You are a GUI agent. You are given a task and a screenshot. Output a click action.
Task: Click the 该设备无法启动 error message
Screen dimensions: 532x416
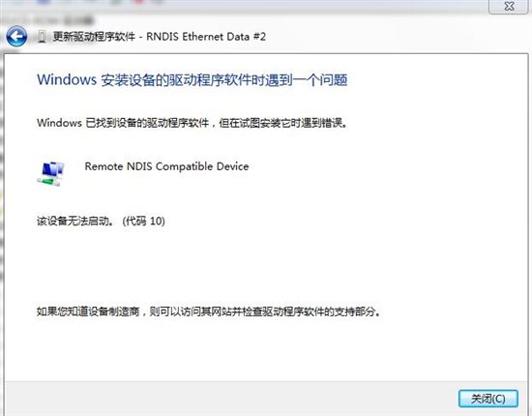click(75, 222)
